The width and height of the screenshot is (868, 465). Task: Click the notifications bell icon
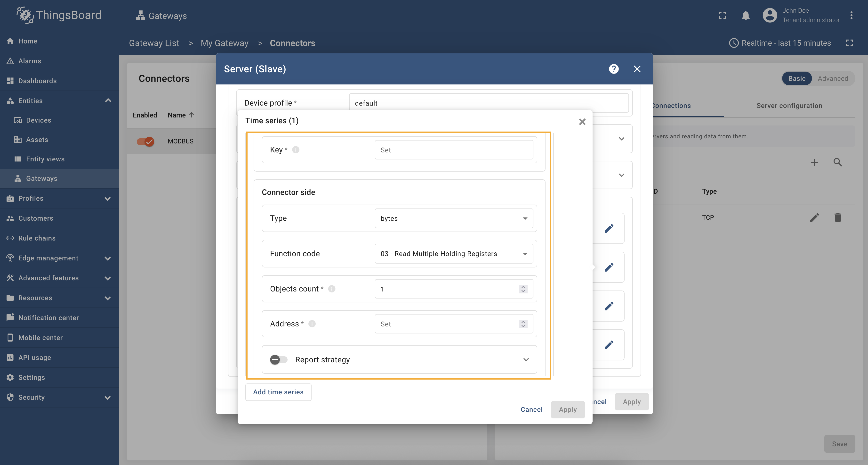(x=745, y=16)
